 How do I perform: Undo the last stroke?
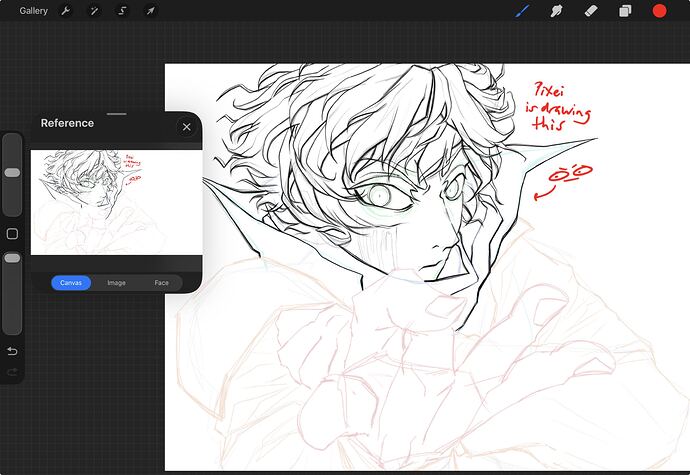pos(12,351)
